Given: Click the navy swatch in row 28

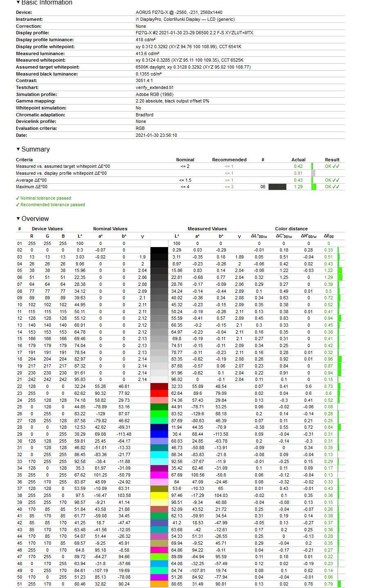Looking at the screenshot, I should click(159, 427).
